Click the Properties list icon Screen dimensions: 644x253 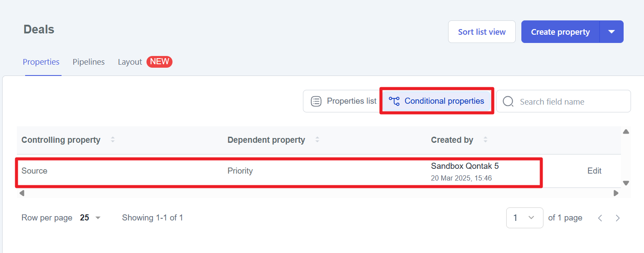click(315, 101)
